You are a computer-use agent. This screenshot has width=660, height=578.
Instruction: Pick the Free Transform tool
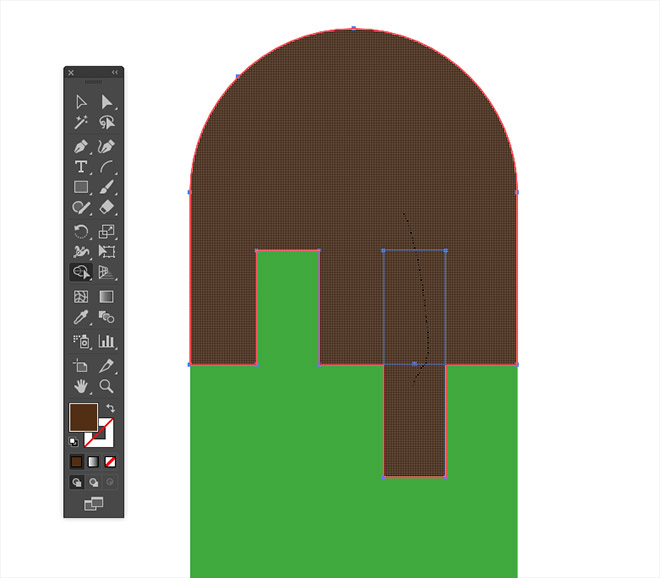tap(106, 251)
